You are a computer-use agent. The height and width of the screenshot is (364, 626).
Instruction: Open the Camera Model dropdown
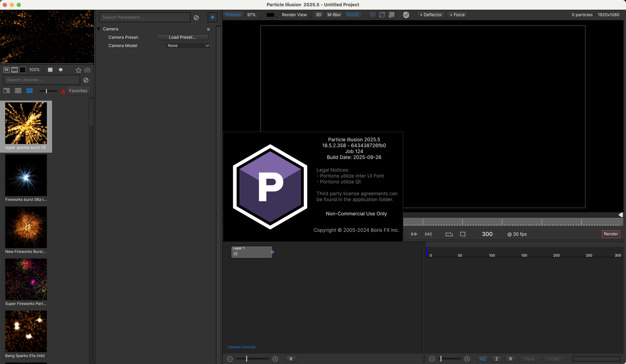click(x=188, y=46)
